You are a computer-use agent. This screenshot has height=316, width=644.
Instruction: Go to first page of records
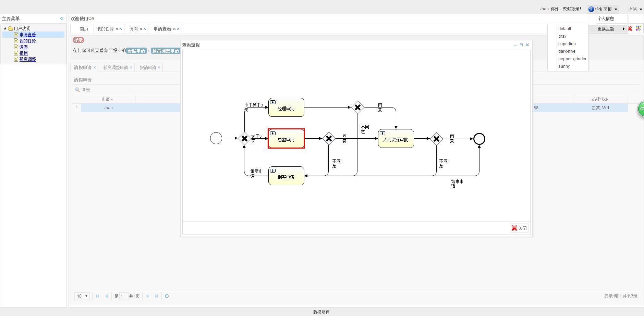(x=98, y=296)
